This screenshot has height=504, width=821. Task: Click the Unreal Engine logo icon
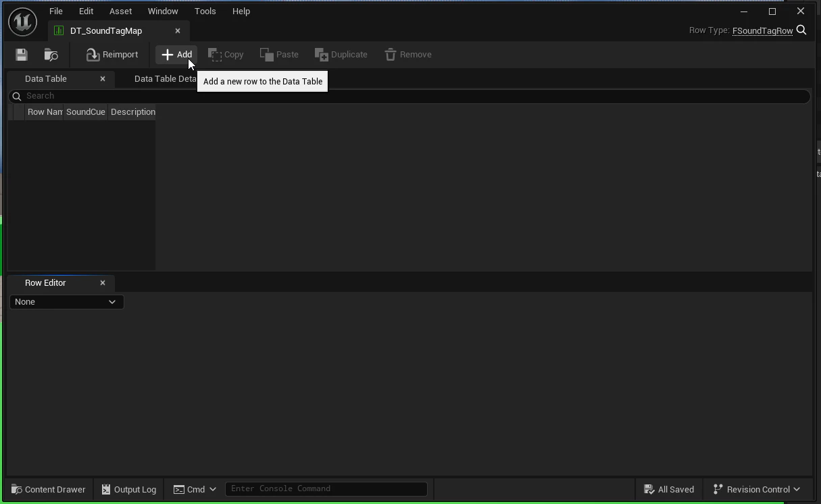click(22, 22)
